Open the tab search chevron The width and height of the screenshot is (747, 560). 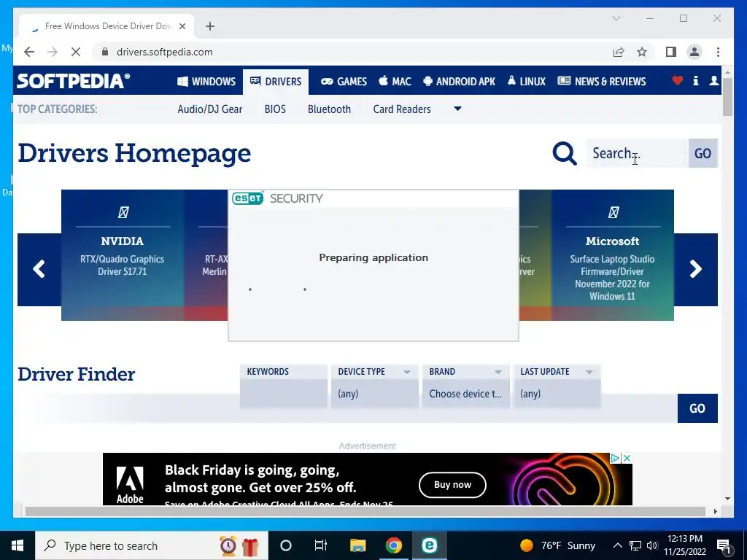point(616,18)
